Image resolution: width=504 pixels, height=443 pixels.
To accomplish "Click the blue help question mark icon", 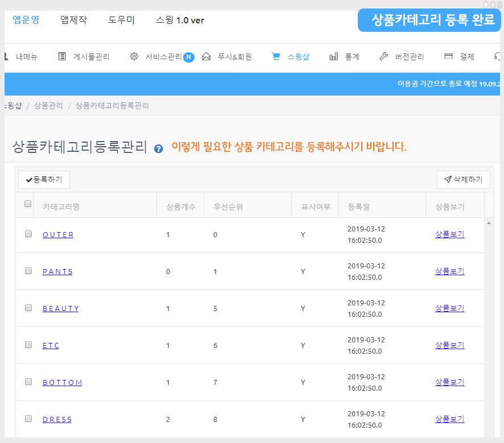I will coord(159,149).
